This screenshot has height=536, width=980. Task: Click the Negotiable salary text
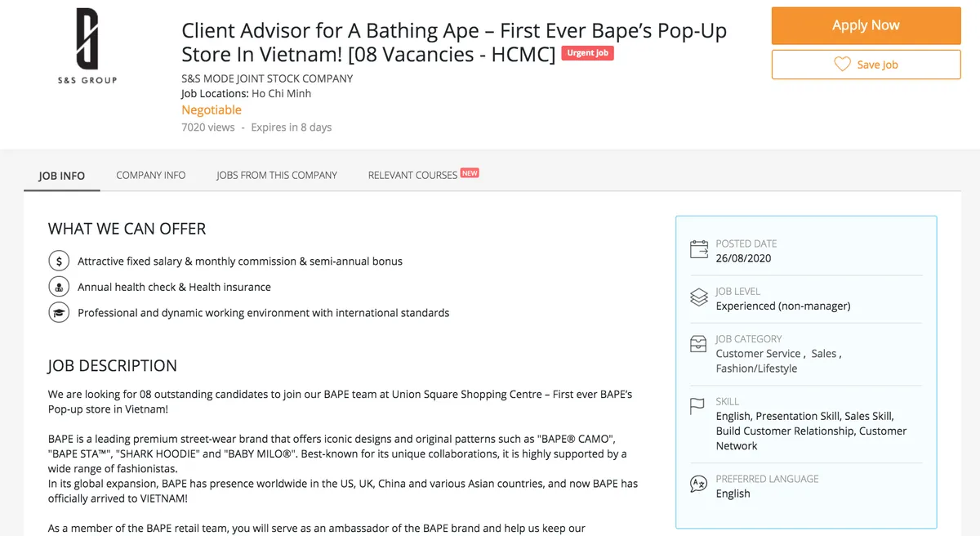click(x=212, y=109)
